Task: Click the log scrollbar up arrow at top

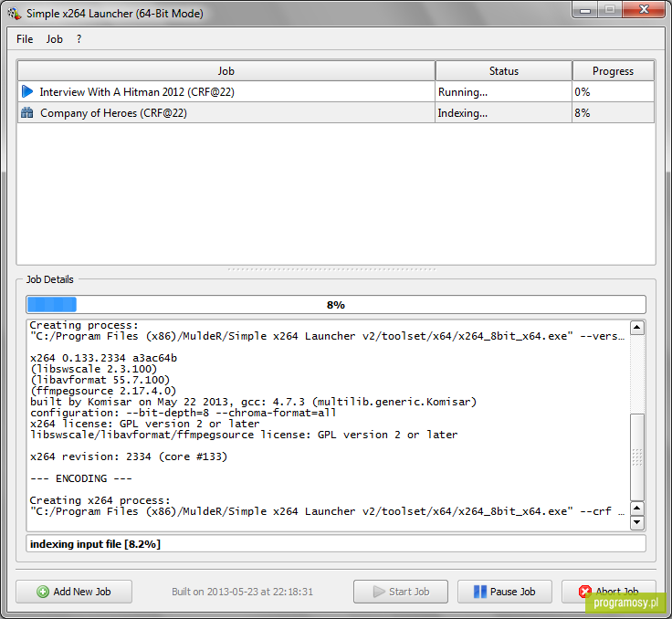Action: [637, 328]
